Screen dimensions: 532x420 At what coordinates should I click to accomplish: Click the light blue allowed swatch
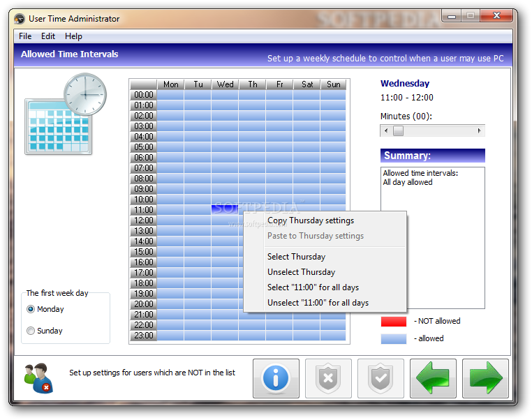click(x=394, y=338)
